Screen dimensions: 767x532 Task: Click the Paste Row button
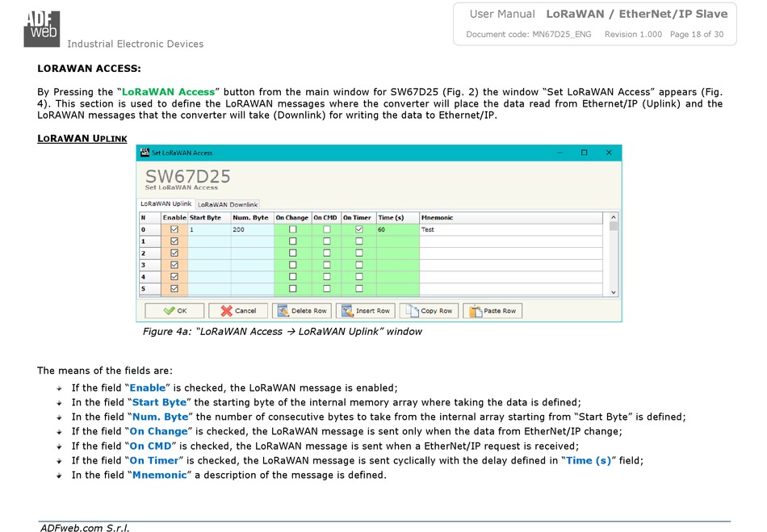[x=492, y=311]
